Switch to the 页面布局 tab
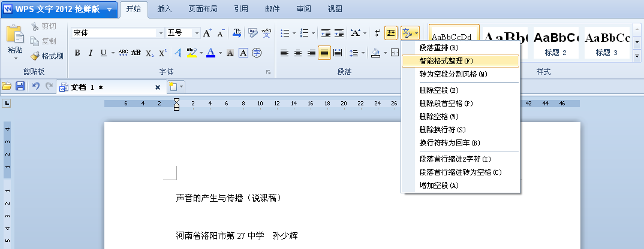This screenshot has width=644, height=249. (x=203, y=9)
